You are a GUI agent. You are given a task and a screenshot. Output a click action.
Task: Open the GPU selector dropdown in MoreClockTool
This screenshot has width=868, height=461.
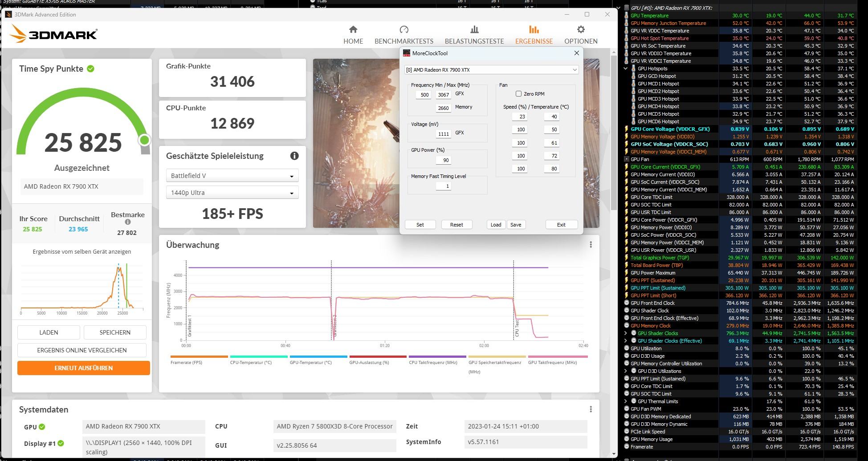pos(491,70)
